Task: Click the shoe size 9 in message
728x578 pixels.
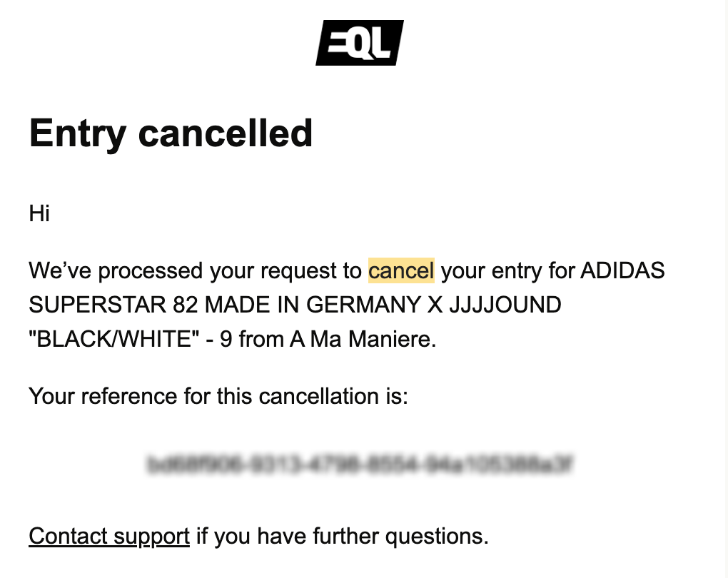Action: click(x=226, y=340)
